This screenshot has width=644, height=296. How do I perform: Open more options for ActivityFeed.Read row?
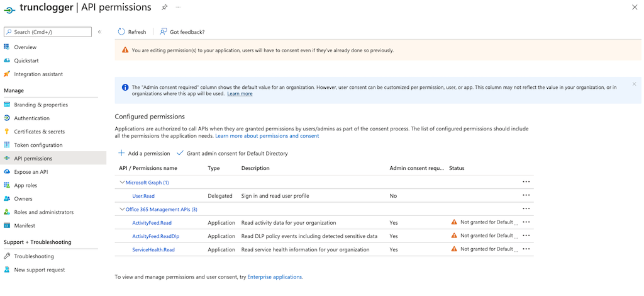click(526, 222)
